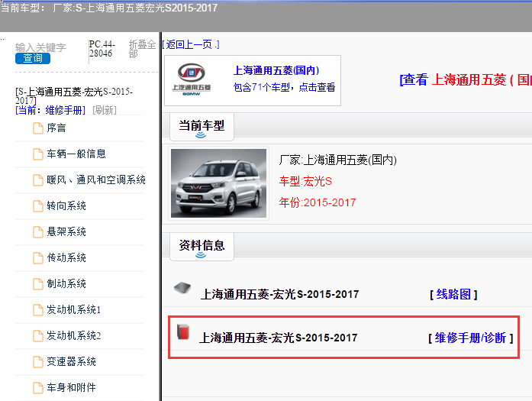Click the 查看 上海通用五菱 header link

466,79
